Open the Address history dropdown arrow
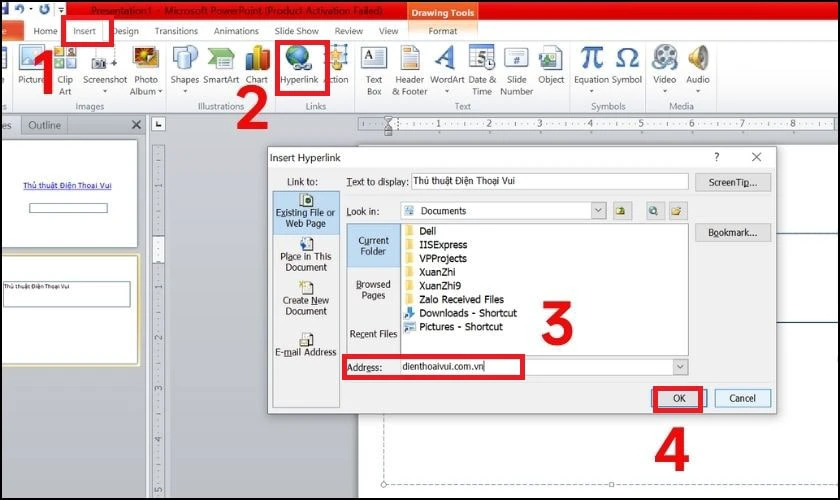840x500 pixels. click(680, 367)
